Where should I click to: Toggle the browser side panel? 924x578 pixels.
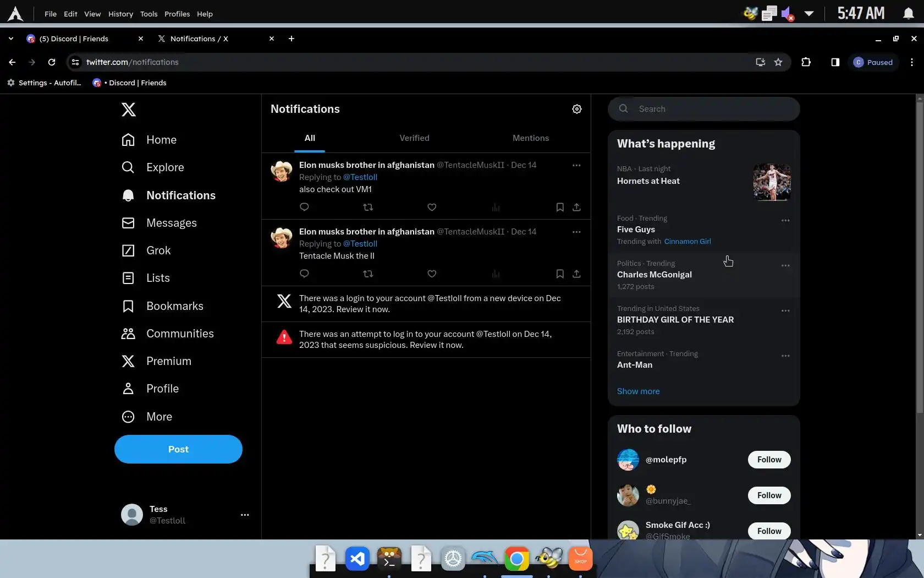(x=835, y=62)
